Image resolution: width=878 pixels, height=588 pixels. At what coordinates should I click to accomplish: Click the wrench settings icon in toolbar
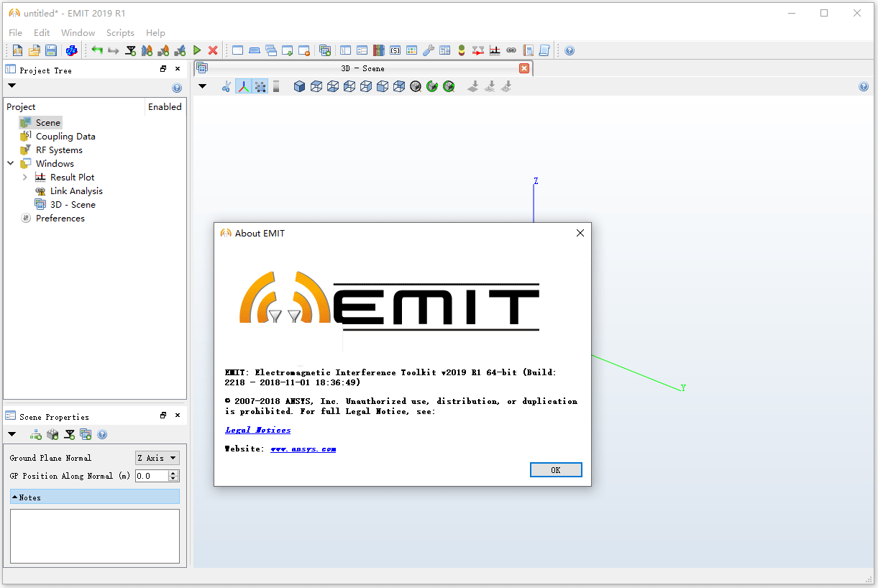click(x=428, y=50)
